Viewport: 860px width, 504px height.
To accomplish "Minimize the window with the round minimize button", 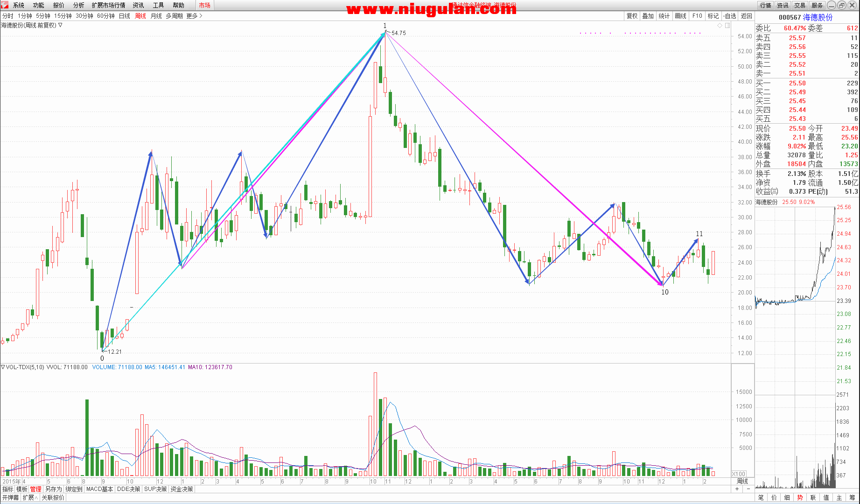I will (832, 5).
